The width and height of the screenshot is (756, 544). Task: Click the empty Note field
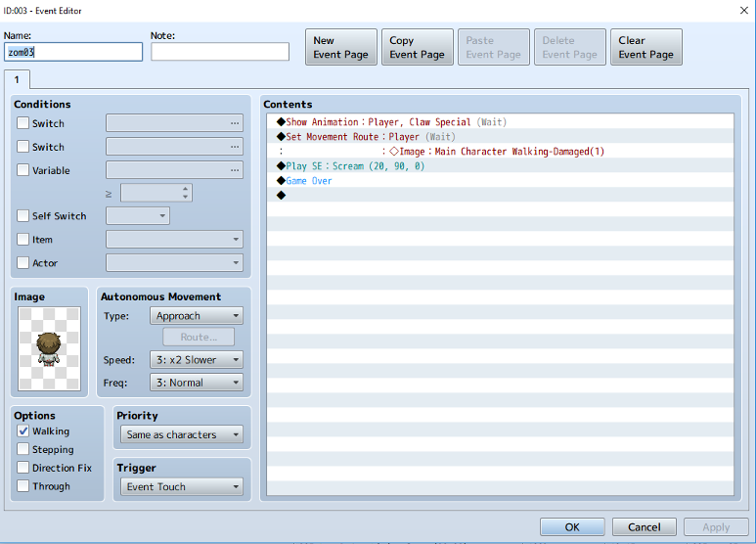[220, 52]
